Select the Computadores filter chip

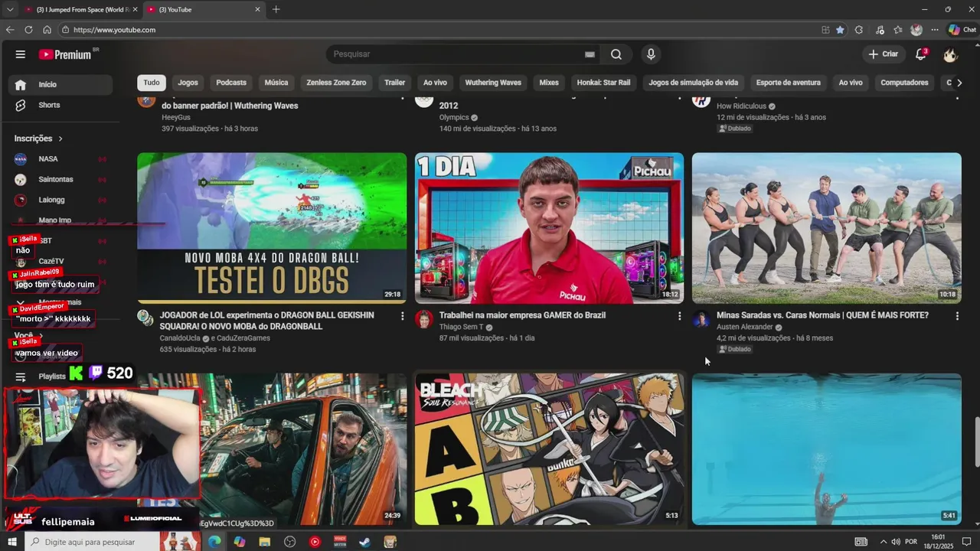pos(904,83)
